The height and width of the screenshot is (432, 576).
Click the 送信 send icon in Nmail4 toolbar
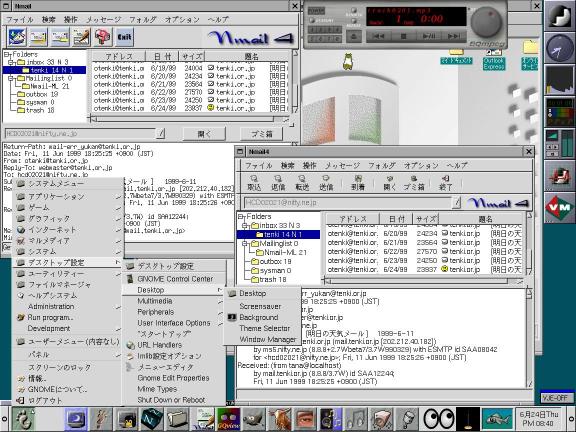click(x=326, y=183)
